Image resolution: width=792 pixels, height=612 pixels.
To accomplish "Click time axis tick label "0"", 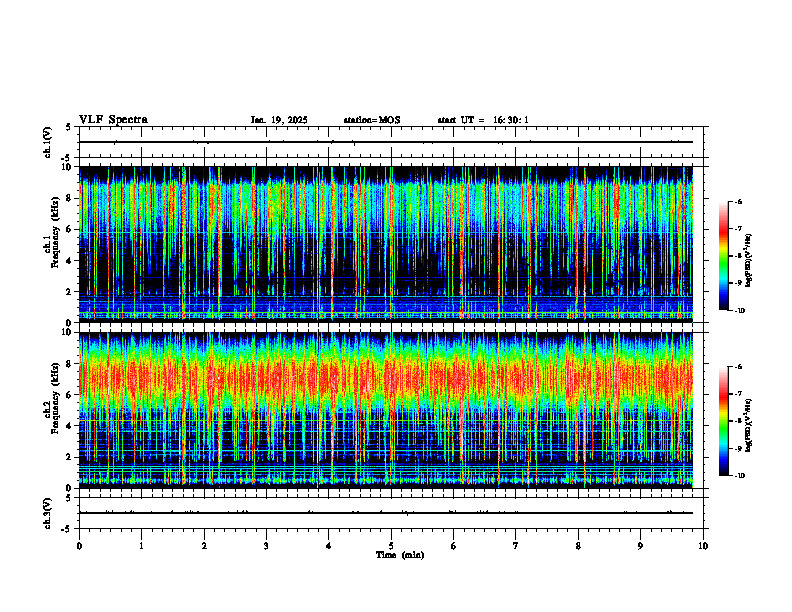I will [79, 546].
